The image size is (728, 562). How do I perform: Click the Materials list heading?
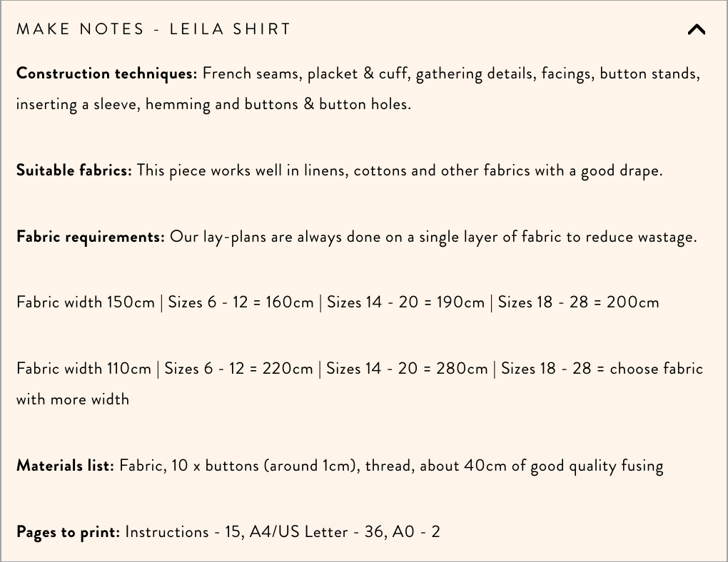pos(64,465)
